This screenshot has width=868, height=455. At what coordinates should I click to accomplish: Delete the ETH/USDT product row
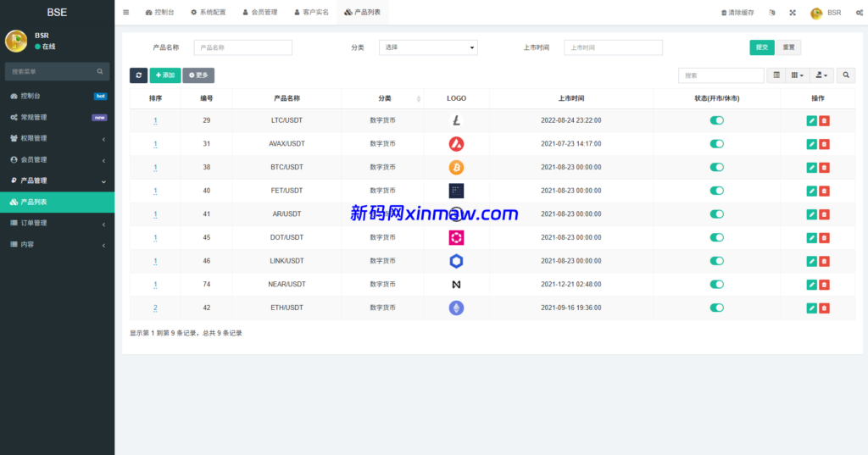(x=824, y=308)
